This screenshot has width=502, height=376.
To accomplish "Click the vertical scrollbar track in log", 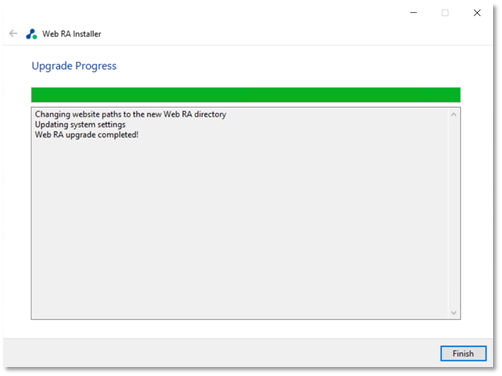I will (x=453, y=213).
